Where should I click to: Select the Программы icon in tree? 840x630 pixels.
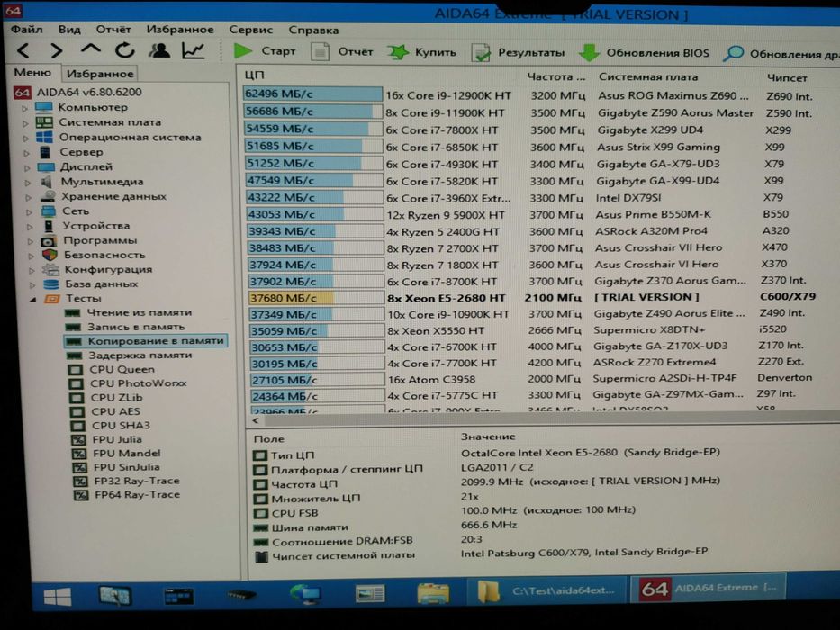49,241
